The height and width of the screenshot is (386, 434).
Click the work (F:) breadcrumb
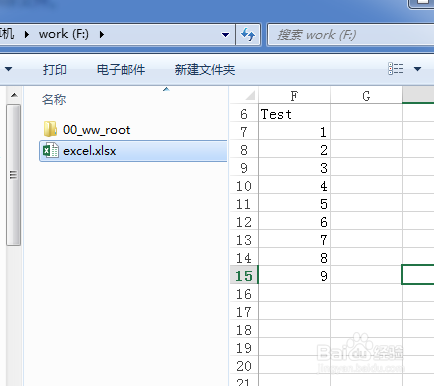point(64,34)
